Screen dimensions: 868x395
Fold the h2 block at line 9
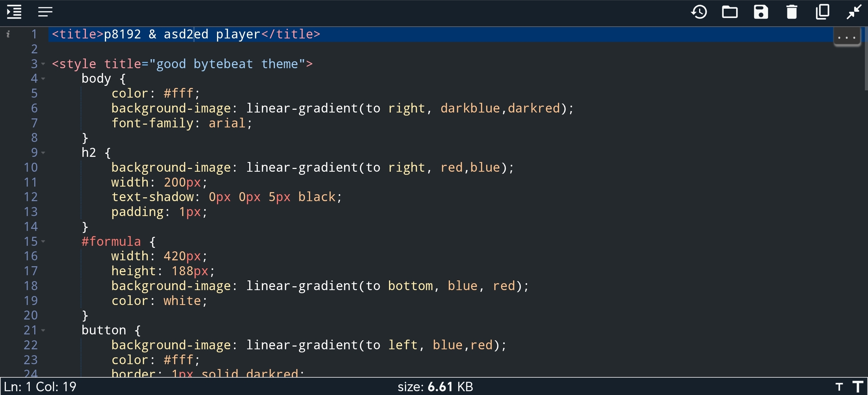tap(43, 153)
